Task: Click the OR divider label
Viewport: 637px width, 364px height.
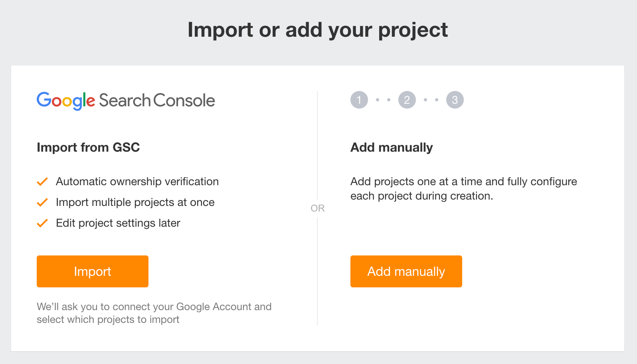Action: [x=318, y=208]
